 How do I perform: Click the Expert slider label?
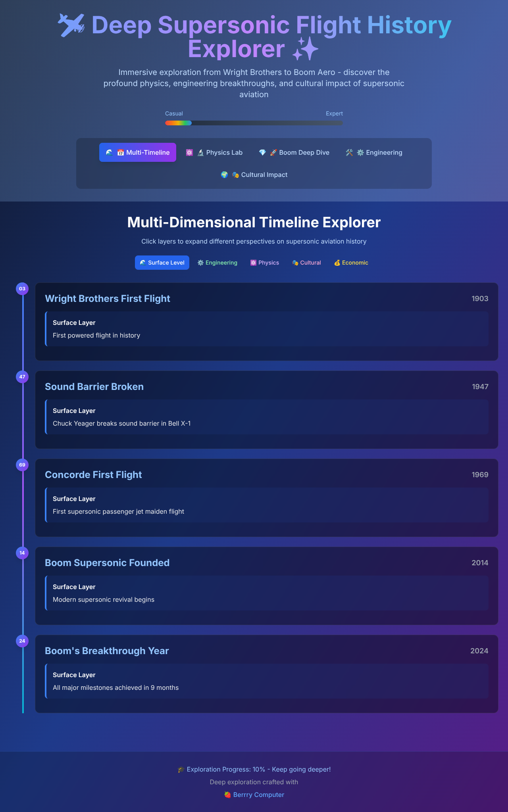pos(334,113)
